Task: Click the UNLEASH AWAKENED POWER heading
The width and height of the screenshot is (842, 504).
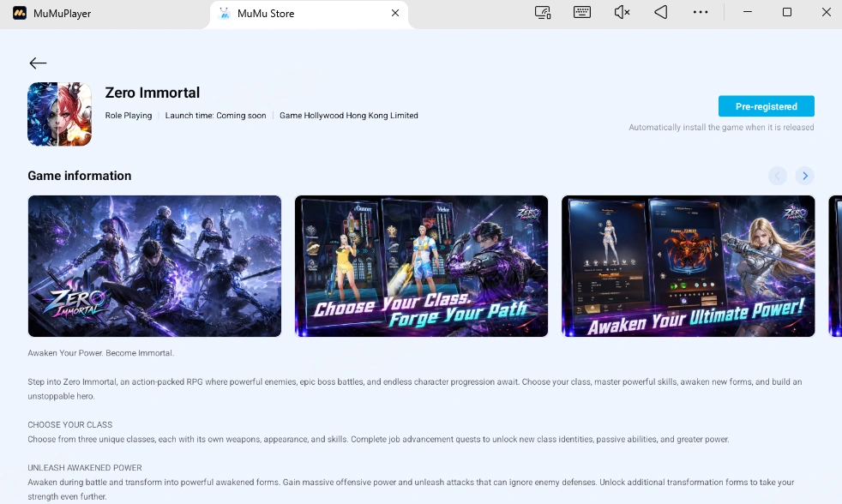Action: pos(85,467)
